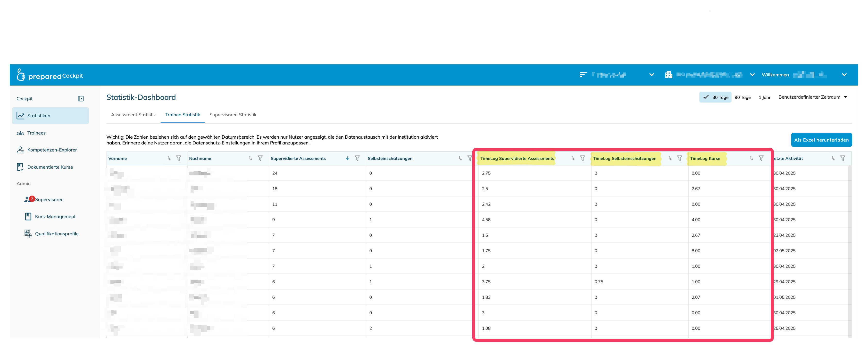Click the prepared Cockpit logo
868x350 pixels.
[50, 75]
